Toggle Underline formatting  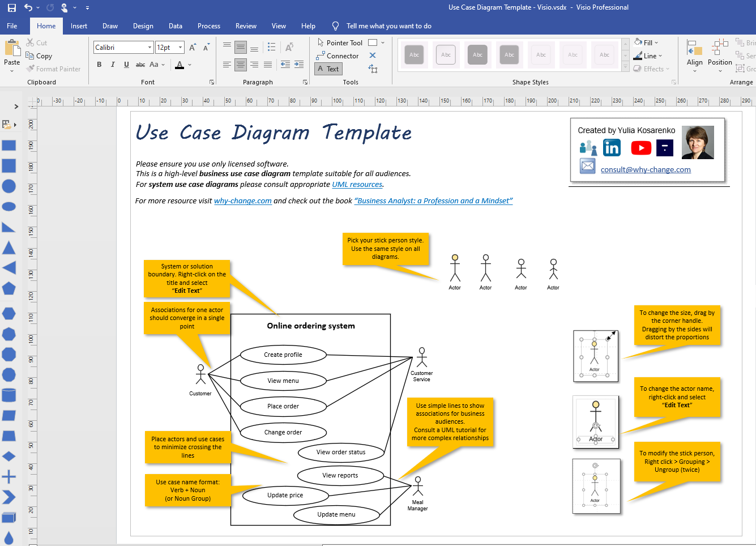(126, 65)
